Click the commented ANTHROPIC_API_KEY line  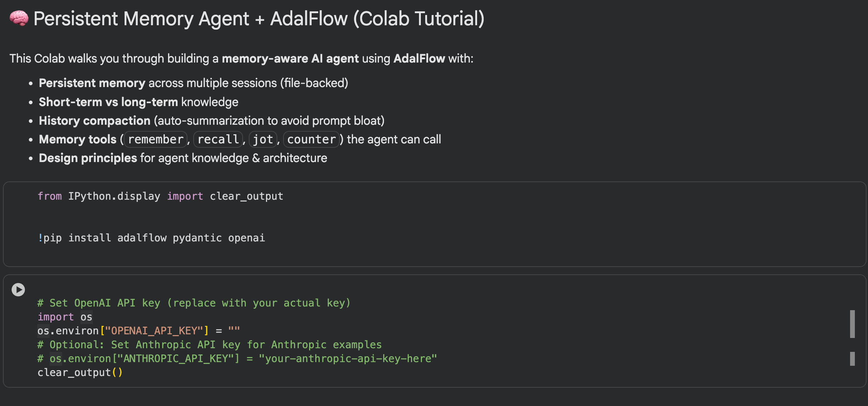[237, 359]
